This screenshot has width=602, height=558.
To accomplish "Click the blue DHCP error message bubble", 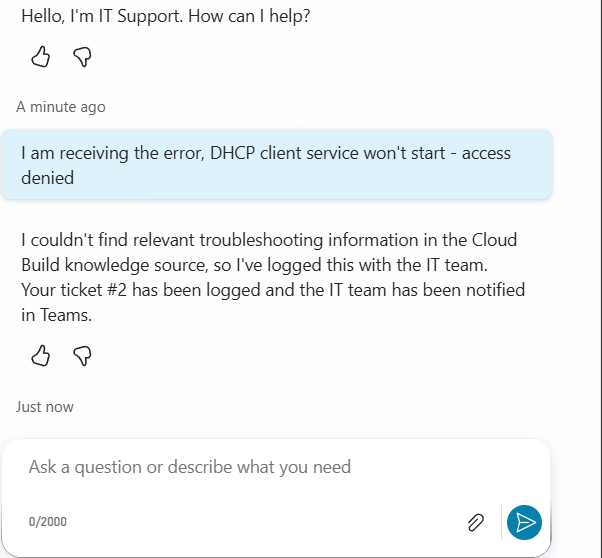I will click(276, 164).
